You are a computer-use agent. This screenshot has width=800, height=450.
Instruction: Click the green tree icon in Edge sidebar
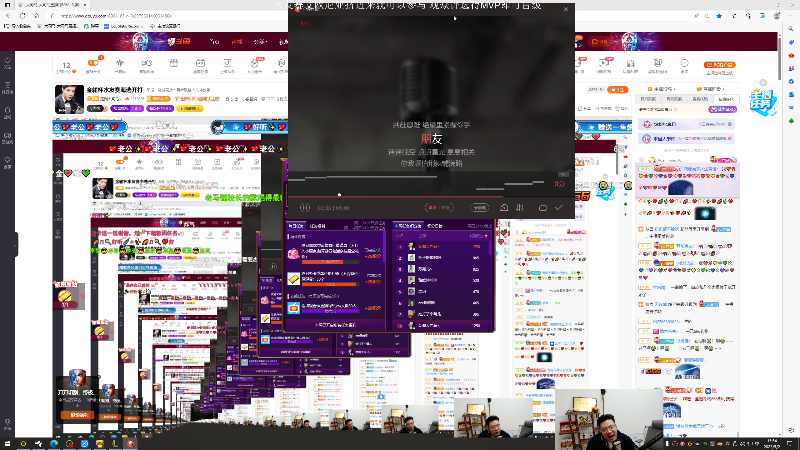click(x=791, y=121)
